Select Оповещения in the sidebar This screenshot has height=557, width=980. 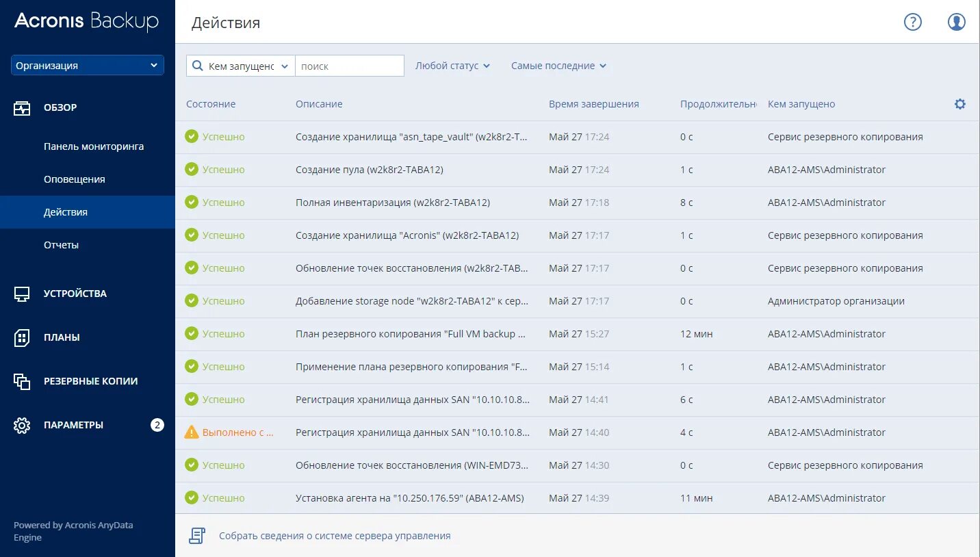point(75,179)
